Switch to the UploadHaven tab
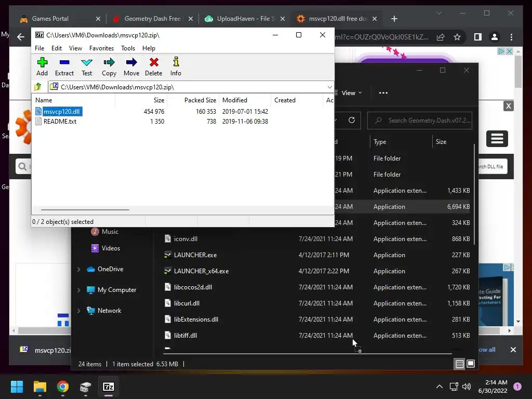Screen dimensions: 532x399 pos(246,19)
